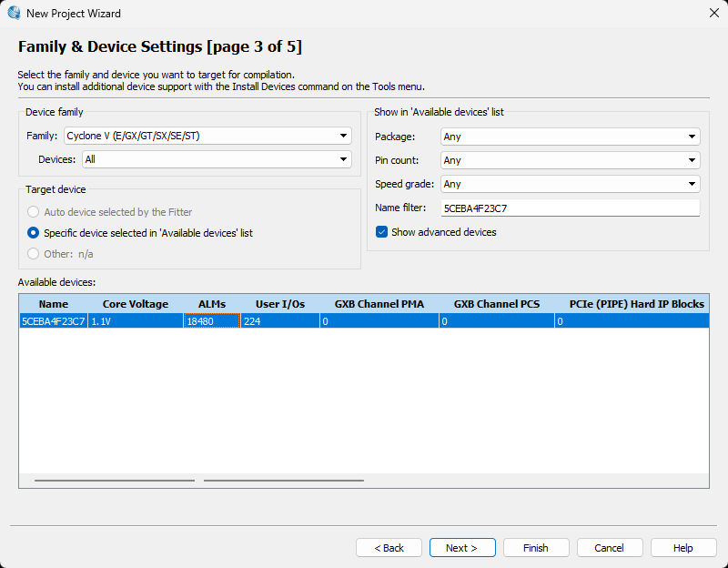The image size is (728, 568).
Task: Open the Family dropdown list
Action: 207,137
